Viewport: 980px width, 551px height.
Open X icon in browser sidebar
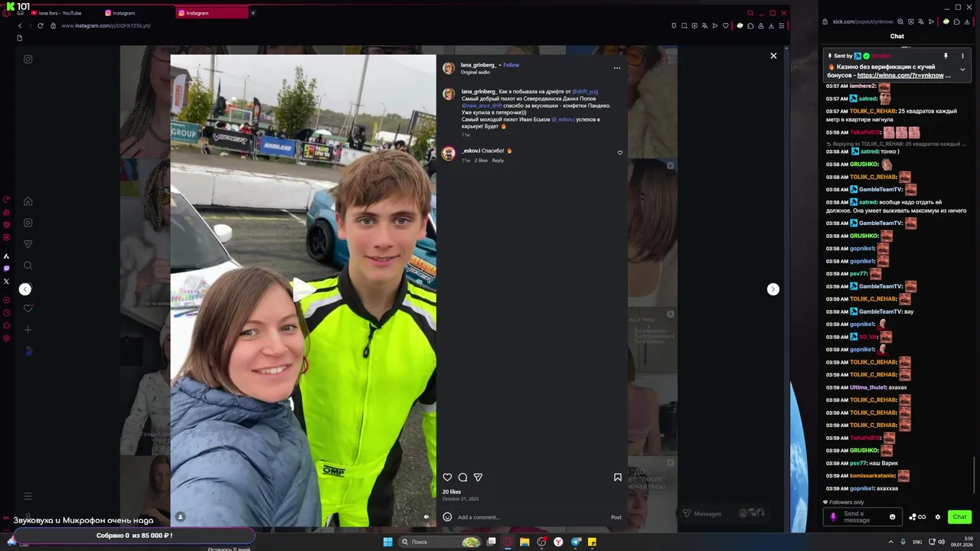[x=6, y=281]
